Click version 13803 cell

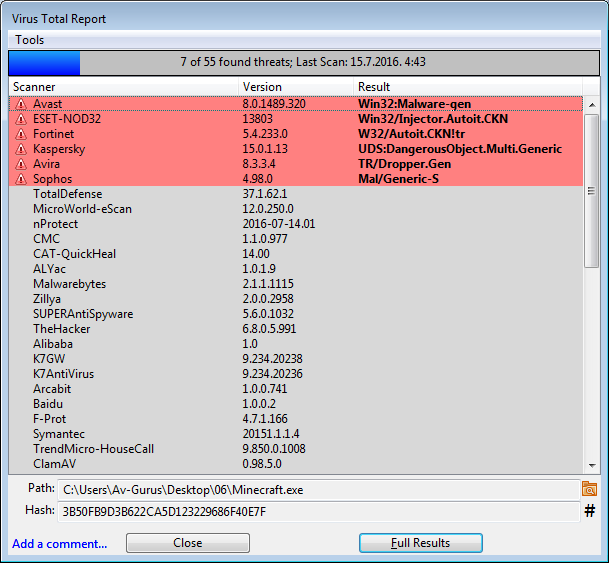point(258,119)
